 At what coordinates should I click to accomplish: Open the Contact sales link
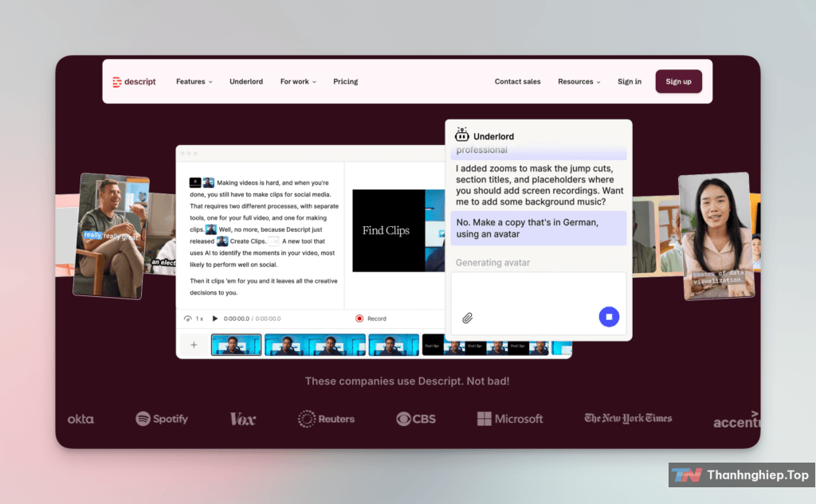coord(517,81)
